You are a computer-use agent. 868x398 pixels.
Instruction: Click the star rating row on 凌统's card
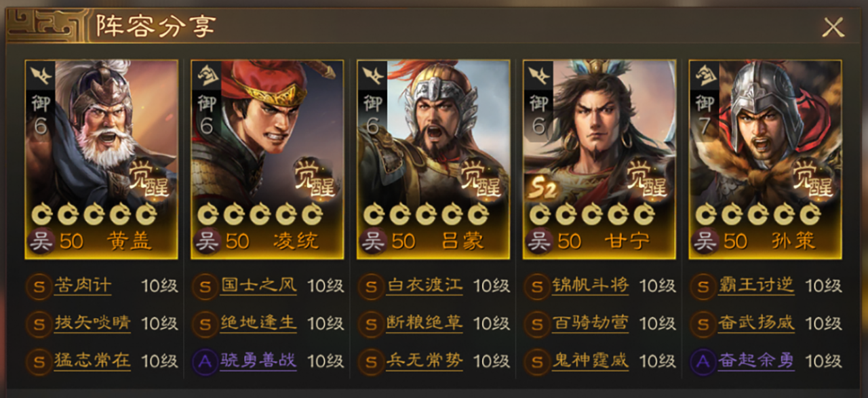coord(260,215)
